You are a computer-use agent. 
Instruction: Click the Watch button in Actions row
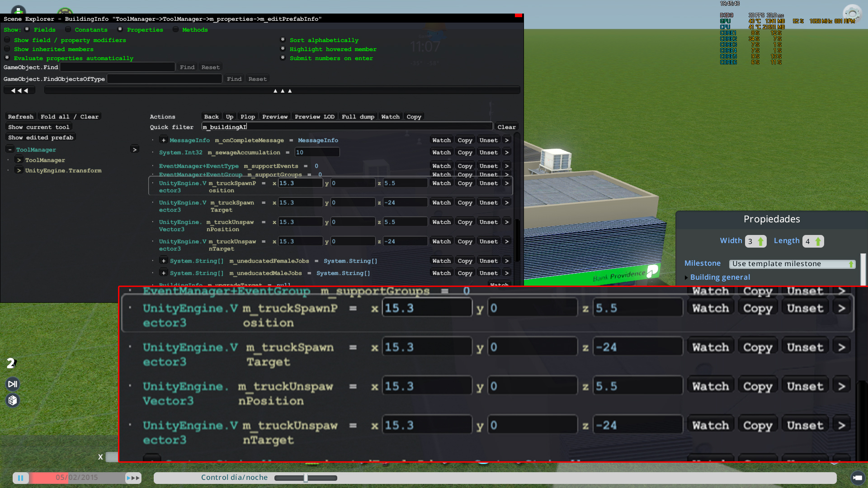pyautogui.click(x=391, y=117)
